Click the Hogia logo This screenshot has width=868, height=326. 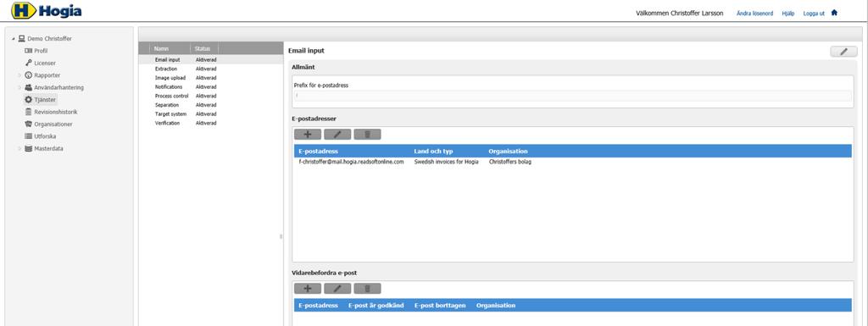tap(47, 10)
